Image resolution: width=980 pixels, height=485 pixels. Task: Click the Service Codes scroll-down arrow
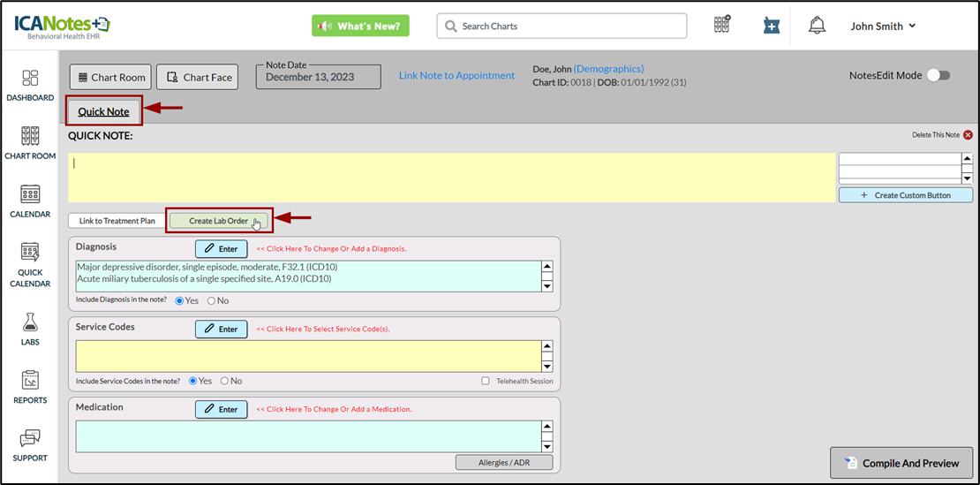(x=547, y=367)
